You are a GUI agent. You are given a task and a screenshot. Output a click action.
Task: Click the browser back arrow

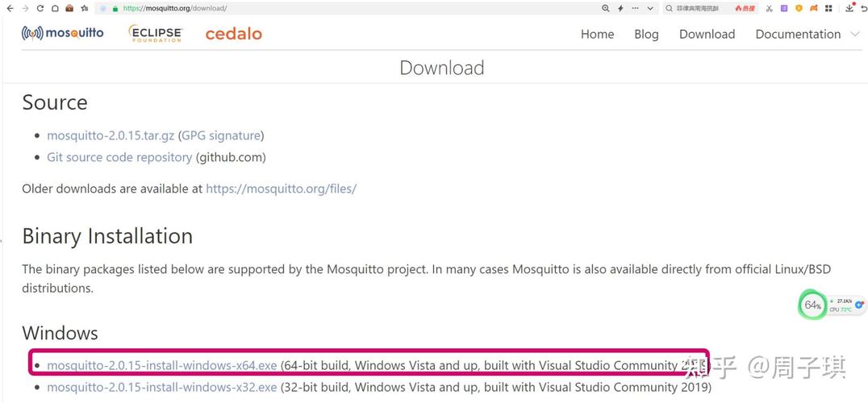(x=9, y=8)
